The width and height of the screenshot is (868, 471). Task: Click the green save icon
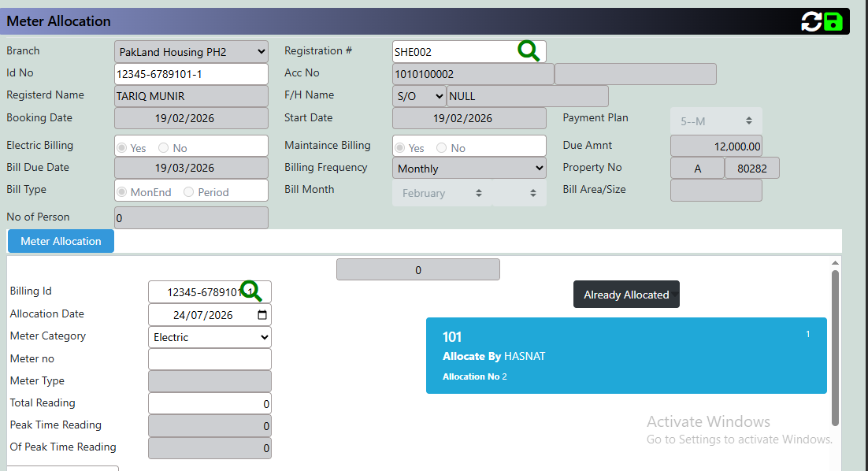tap(833, 21)
